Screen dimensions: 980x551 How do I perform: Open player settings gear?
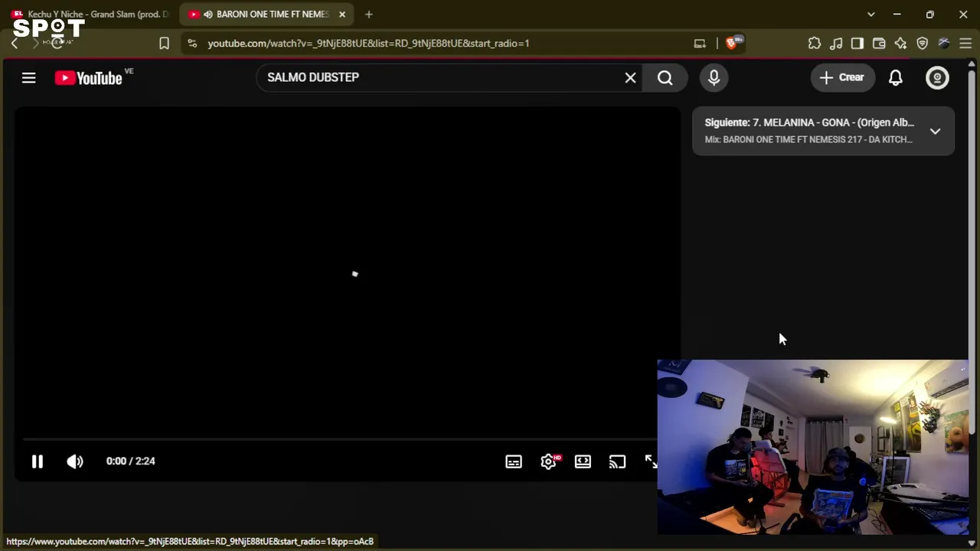click(548, 461)
